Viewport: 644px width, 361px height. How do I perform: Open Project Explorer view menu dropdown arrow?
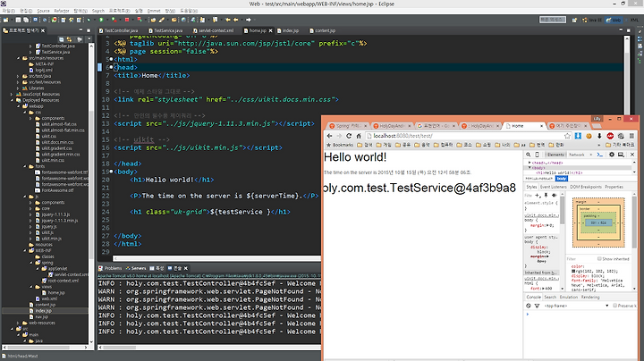pos(89,39)
